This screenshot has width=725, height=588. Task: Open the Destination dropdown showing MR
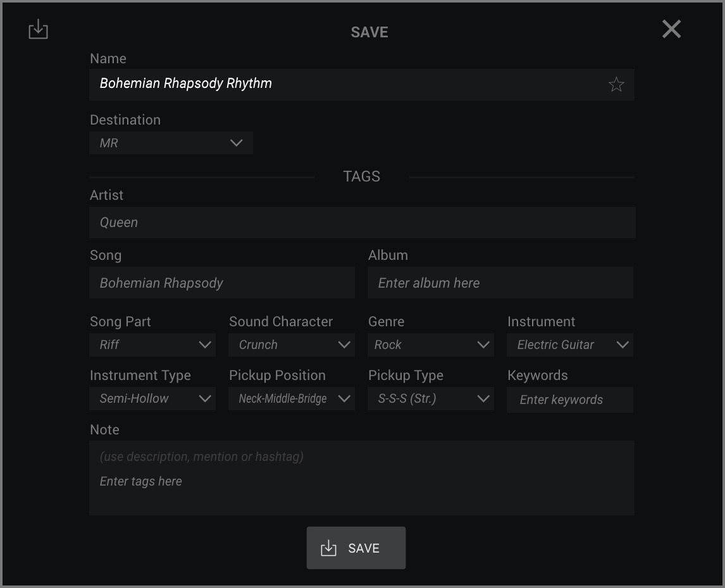[171, 143]
